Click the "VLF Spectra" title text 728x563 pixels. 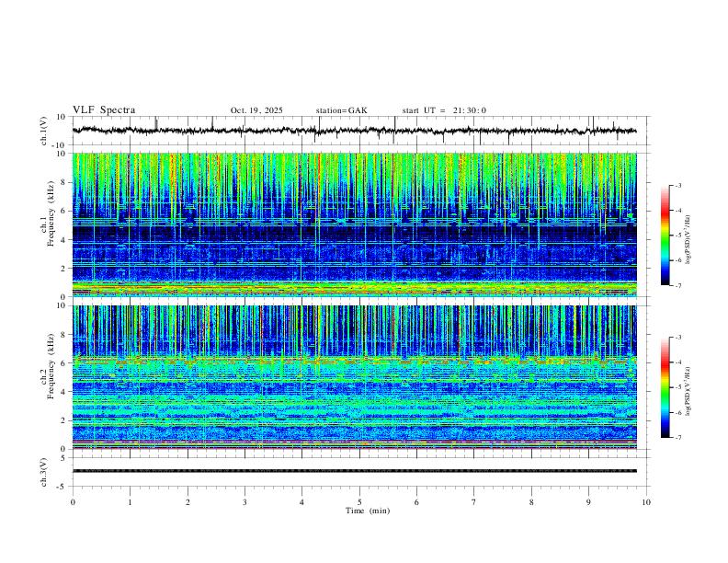[104, 110]
